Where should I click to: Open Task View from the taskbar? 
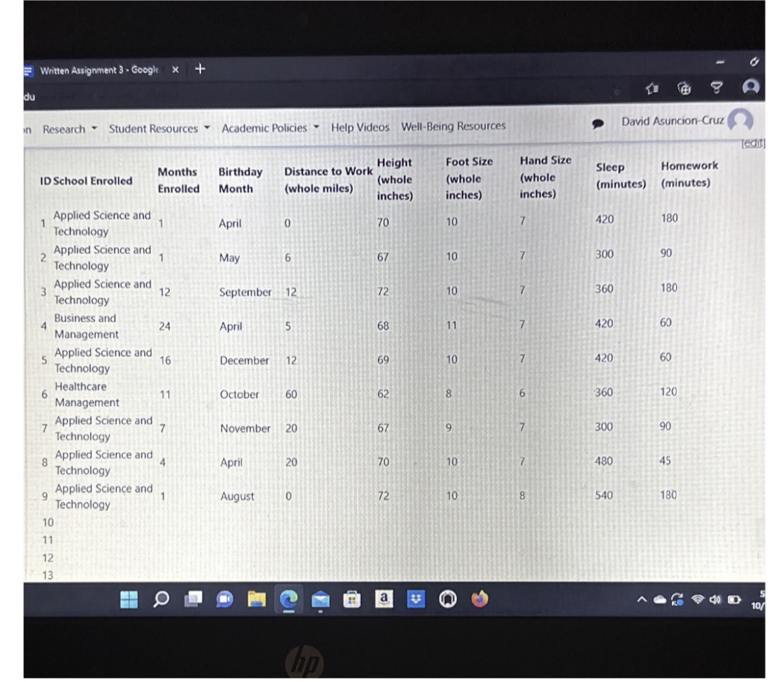193,599
